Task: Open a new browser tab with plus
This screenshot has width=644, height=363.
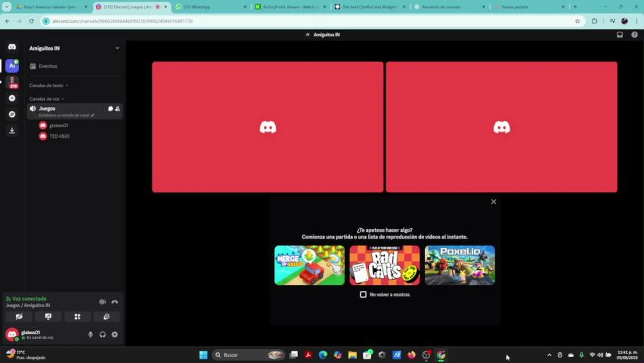Action: (x=575, y=7)
